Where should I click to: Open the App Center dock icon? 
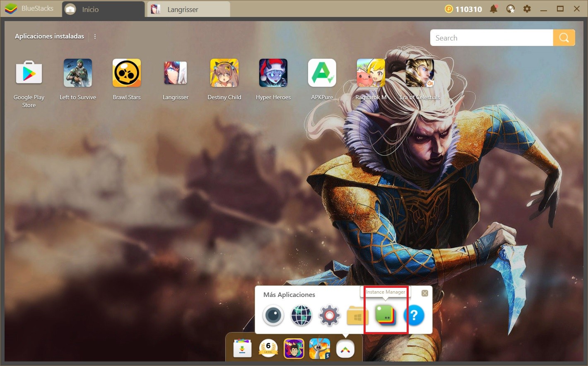tap(243, 349)
